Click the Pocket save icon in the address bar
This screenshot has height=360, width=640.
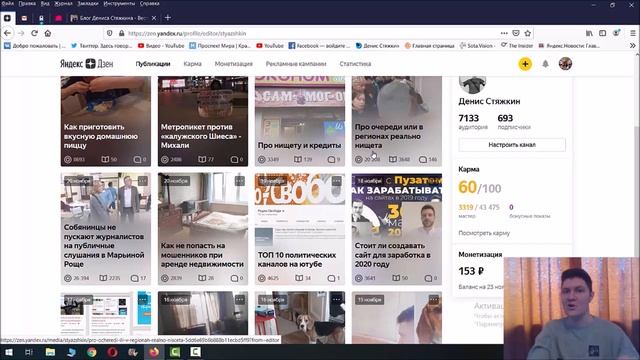click(x=516, y=33)
